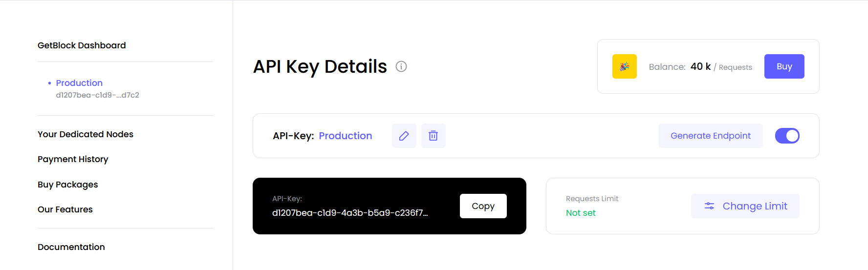Click the sliders icon in Change Limit

[709, 206]
